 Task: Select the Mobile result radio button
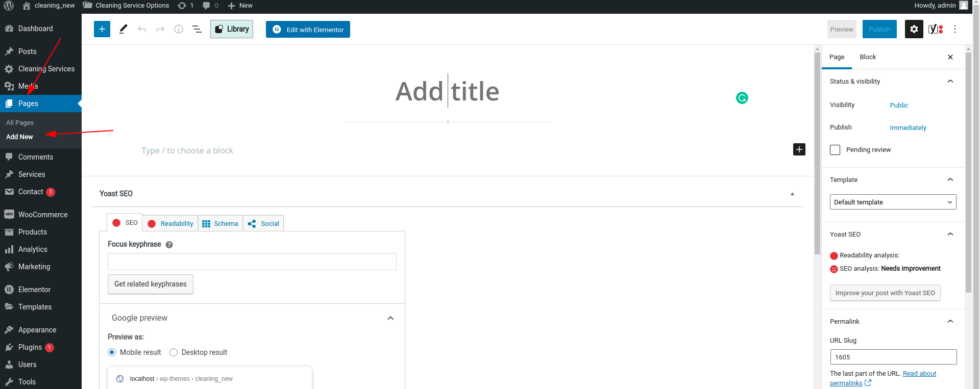111,352
